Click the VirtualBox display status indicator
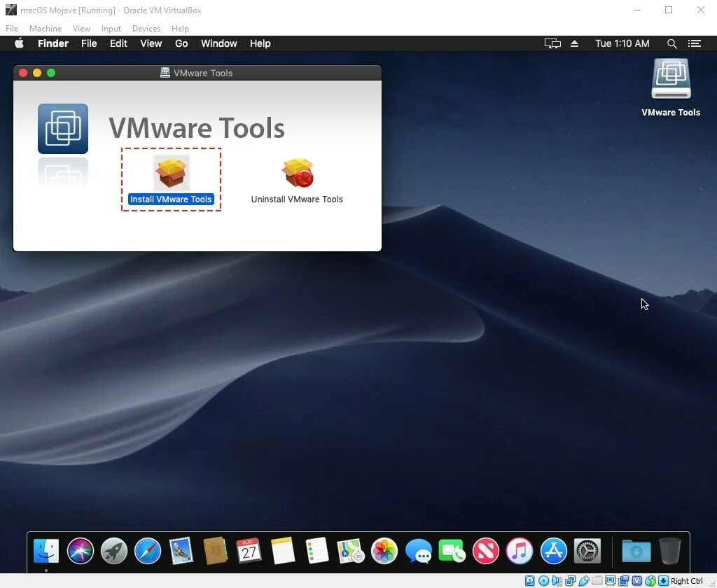The height and width of the screenshot is (588, 717). tap(610, 581)
